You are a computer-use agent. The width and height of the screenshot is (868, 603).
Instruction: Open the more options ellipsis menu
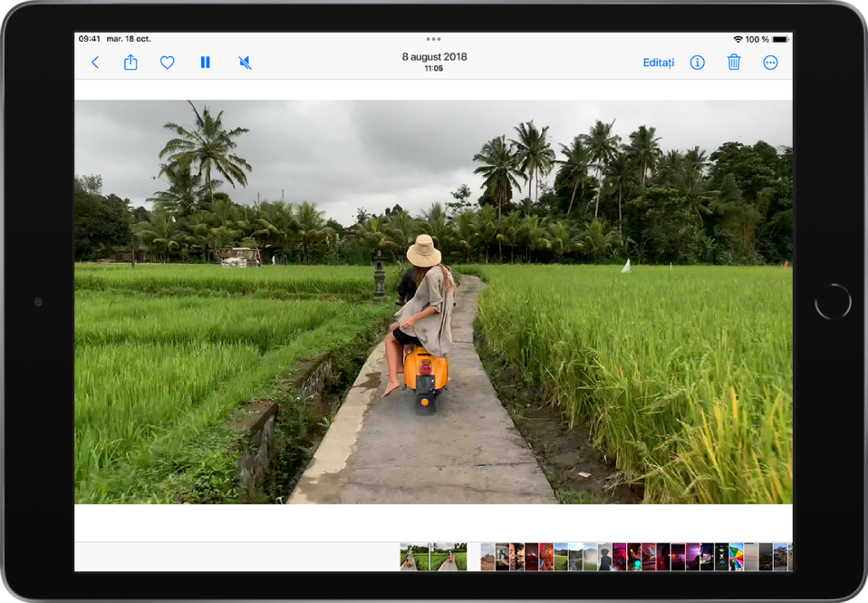(770, 63)
